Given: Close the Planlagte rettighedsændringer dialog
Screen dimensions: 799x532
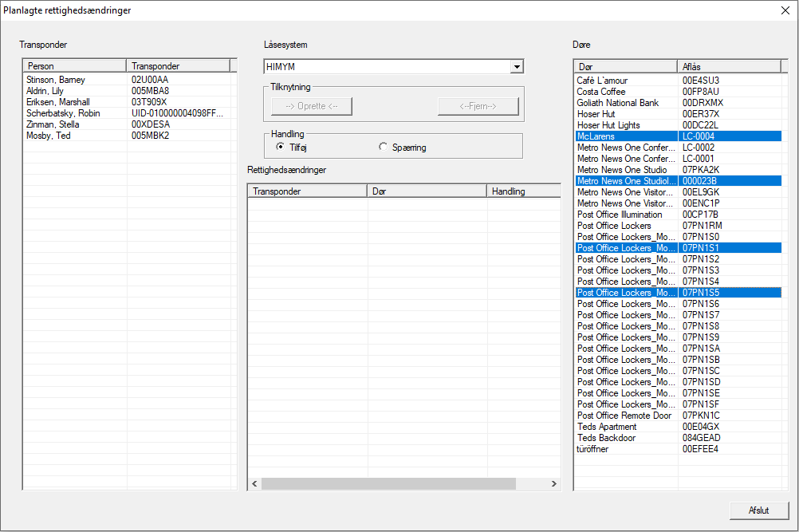Looking at the screenshot, I should pyautogui.click(x=784, y=10).
